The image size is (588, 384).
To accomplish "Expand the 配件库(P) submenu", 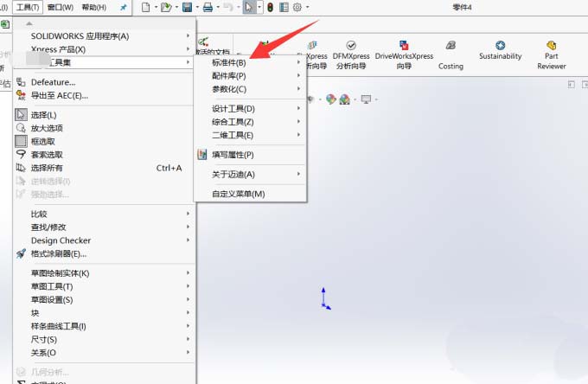I will pos(250,76).
